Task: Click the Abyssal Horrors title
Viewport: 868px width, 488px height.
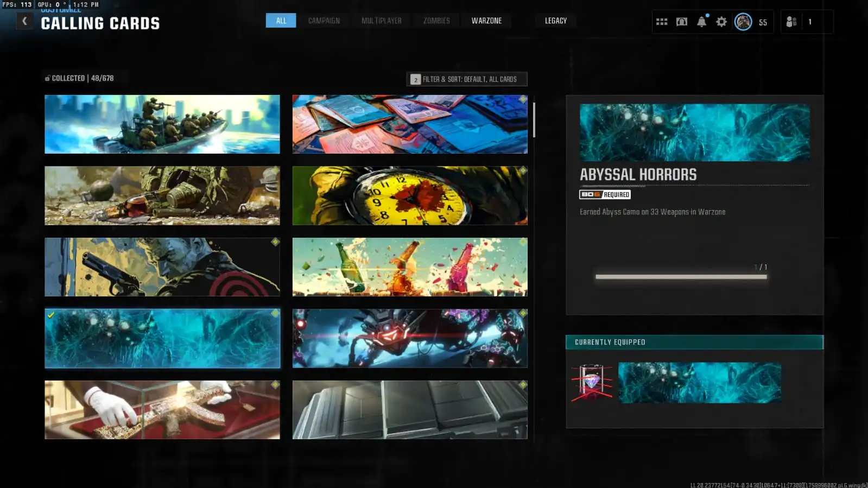Action: click(638, 175)
